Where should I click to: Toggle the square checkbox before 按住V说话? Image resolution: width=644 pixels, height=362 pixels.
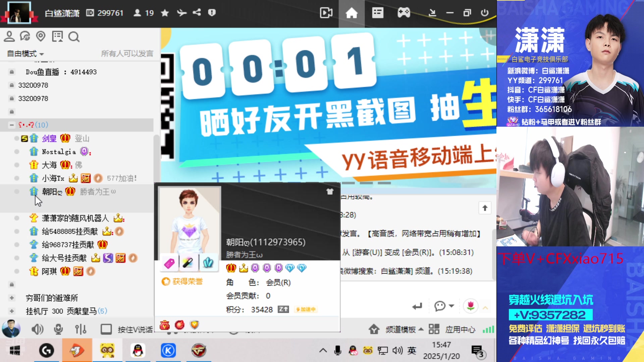click(x=106, y=329)
